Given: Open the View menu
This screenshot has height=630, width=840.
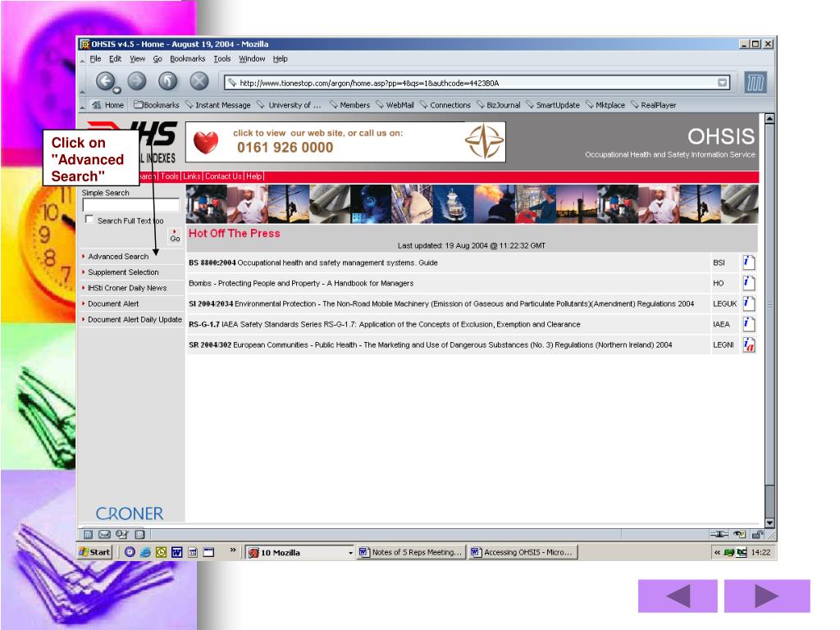Looking at the screenshot, I should 137,59.
